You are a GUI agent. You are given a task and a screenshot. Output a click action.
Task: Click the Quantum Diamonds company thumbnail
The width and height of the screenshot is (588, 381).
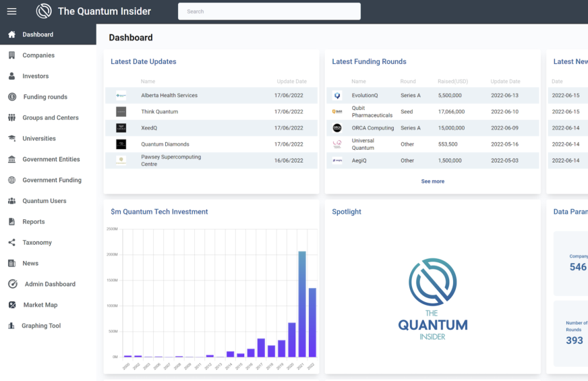pos(121,144)
